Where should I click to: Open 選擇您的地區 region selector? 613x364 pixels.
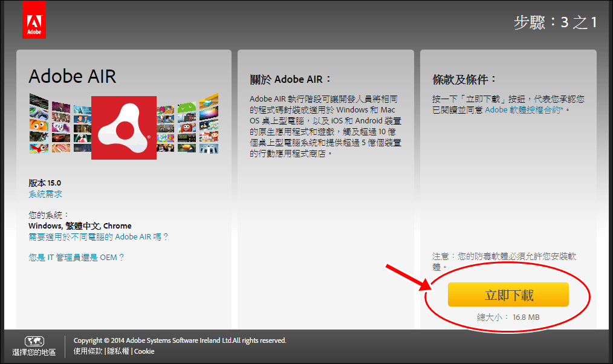pos(34,353)
